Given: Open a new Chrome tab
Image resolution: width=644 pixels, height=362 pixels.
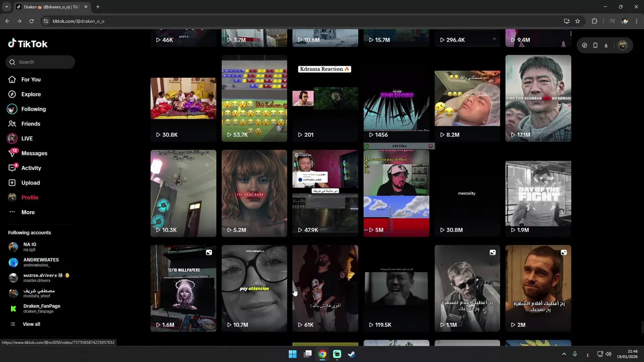Looking at the screenshot, I should click(98, 7).
